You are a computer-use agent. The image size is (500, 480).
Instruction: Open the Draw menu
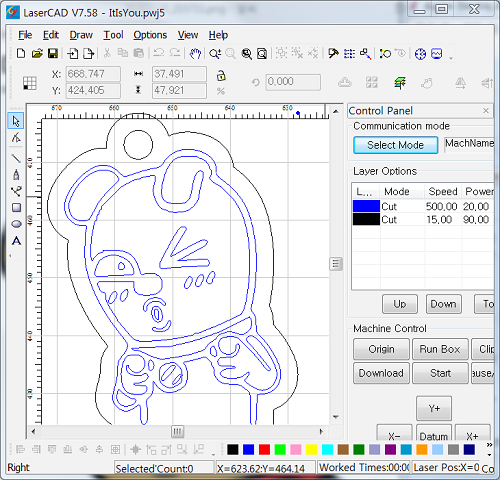click(x=81, y=35)
